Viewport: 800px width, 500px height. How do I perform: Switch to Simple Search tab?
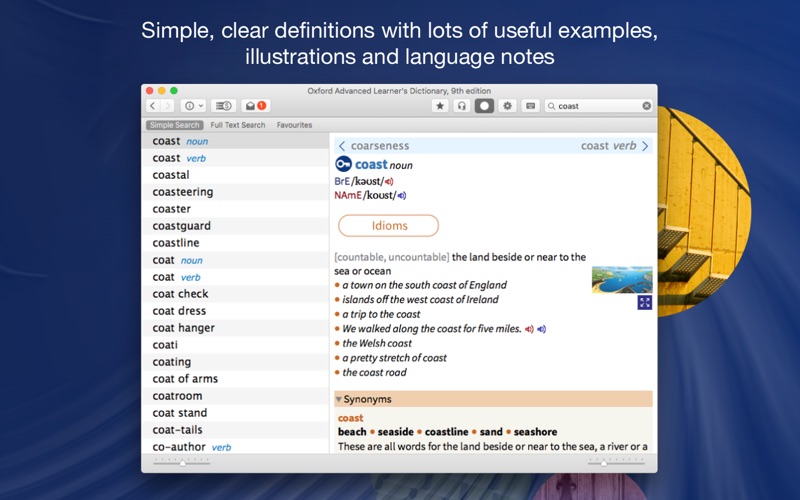tap(174, 125)
